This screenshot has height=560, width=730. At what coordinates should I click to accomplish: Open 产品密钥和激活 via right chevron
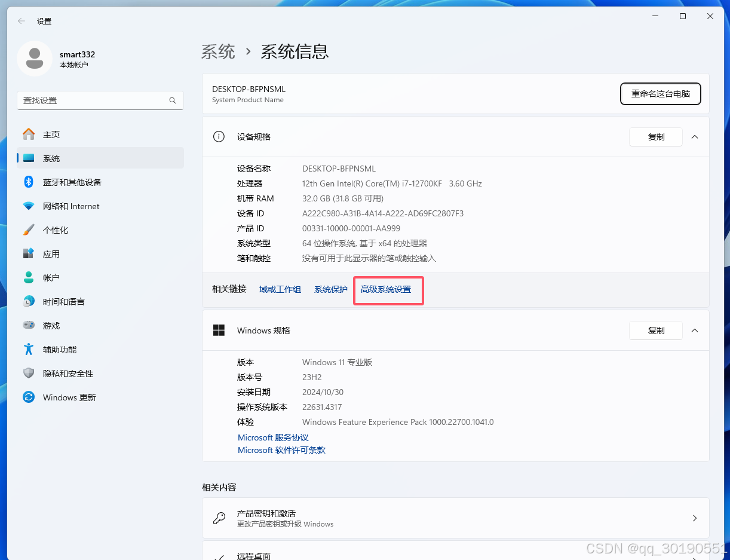coord(695,518)
